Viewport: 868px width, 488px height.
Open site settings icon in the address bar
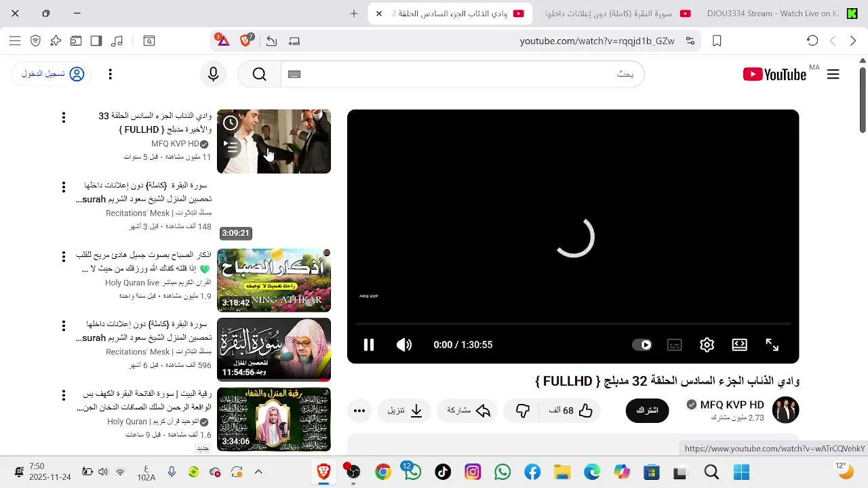pyautogui.click(x=690, y=41)
